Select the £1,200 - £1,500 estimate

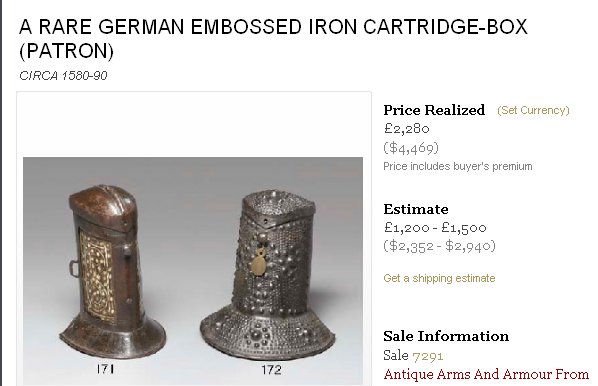coord(435,228)
